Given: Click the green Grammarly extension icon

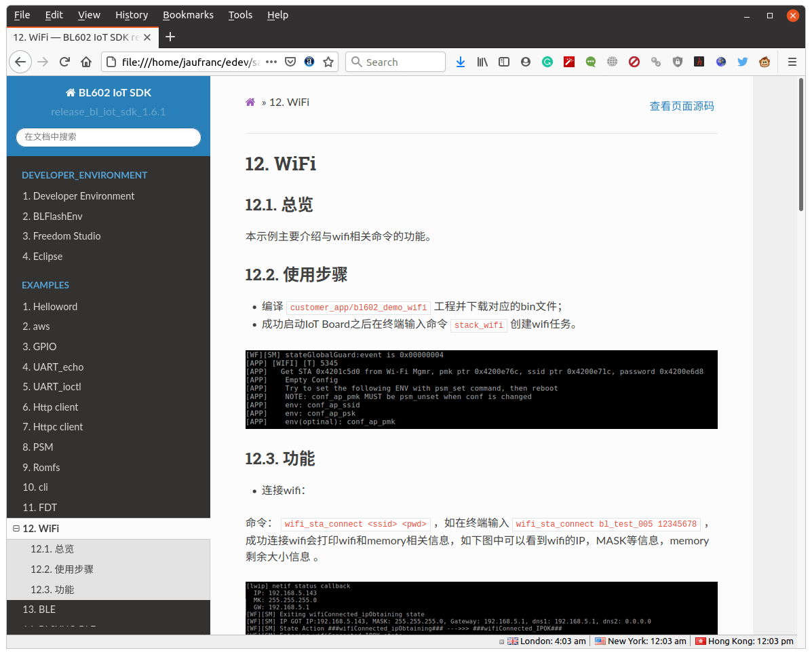Looking at the screenshot, I should click(547, 62).
